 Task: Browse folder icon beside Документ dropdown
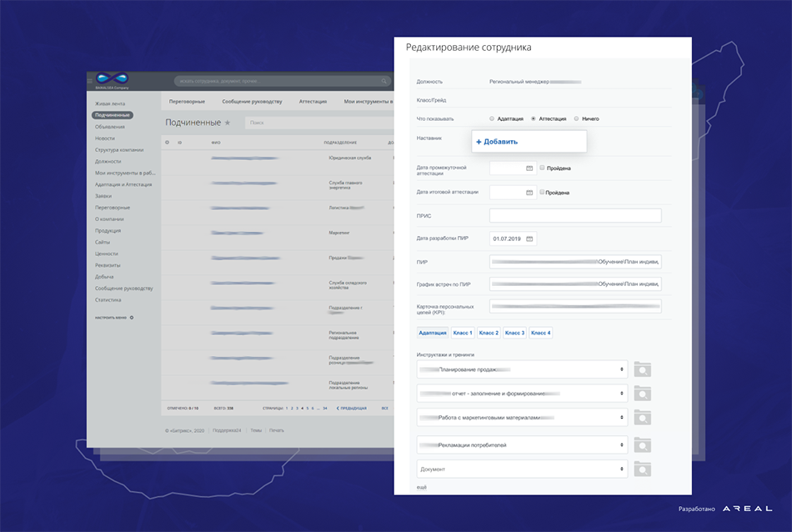pos(642,469)
